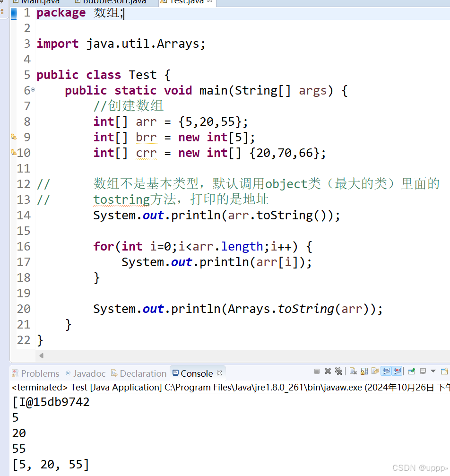Click the Terminate square icon in Console toolbar

click(317, 371)
